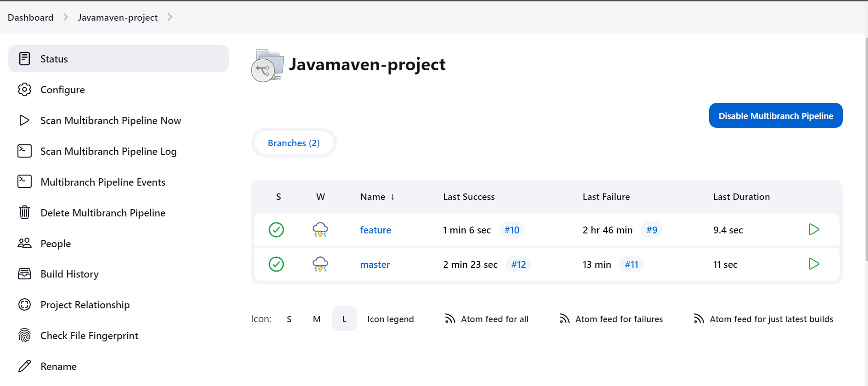Click the Scan Multibranch Pipeline Now play icon

[x=24, y=120]
